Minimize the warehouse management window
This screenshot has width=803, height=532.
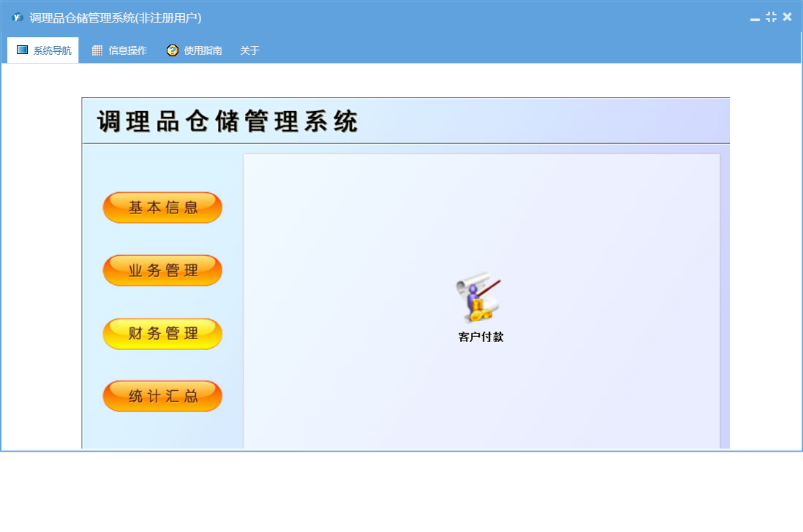pyautogui.click(x=755, y=18)
